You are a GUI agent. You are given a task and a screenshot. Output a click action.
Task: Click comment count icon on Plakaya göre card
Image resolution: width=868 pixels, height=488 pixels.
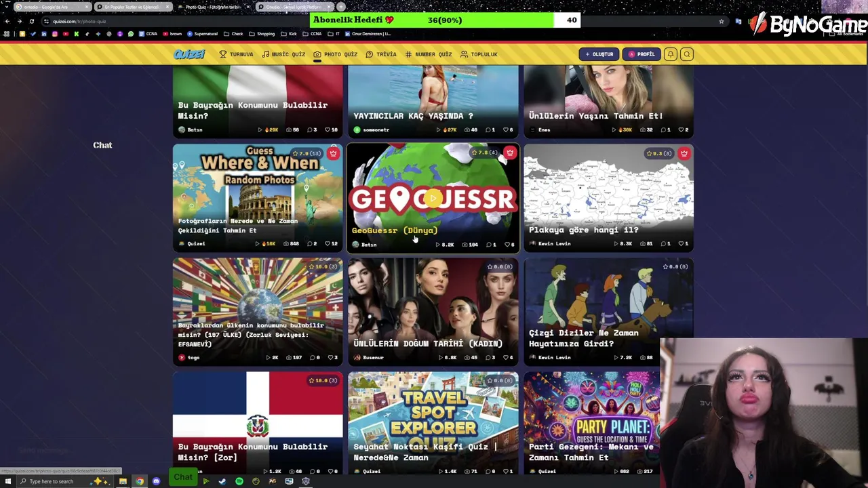click(665, 243)
